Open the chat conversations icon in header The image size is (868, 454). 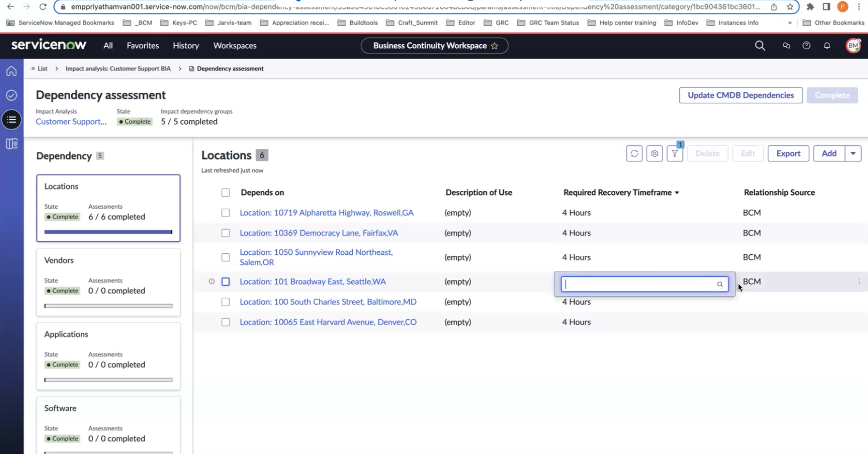coord(786,46)
